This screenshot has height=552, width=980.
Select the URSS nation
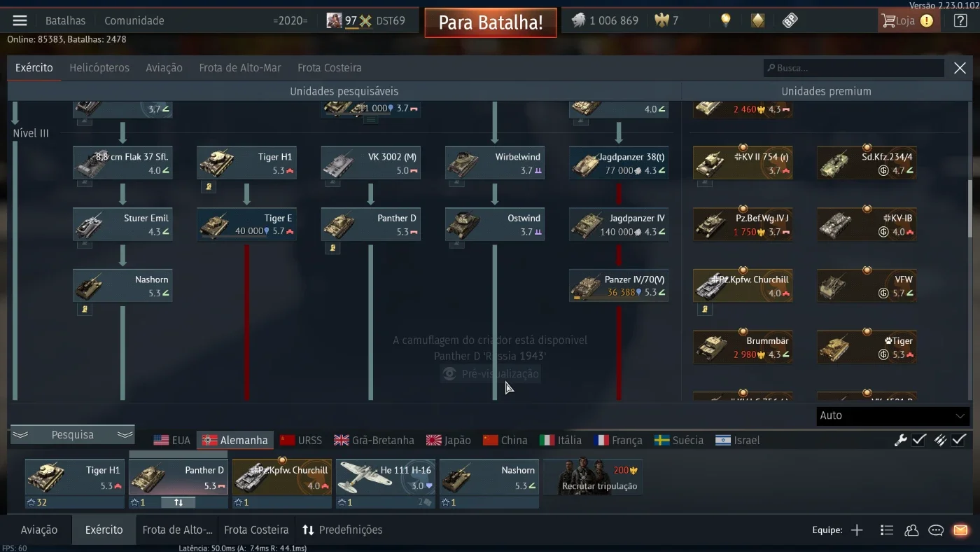point(301,440)
